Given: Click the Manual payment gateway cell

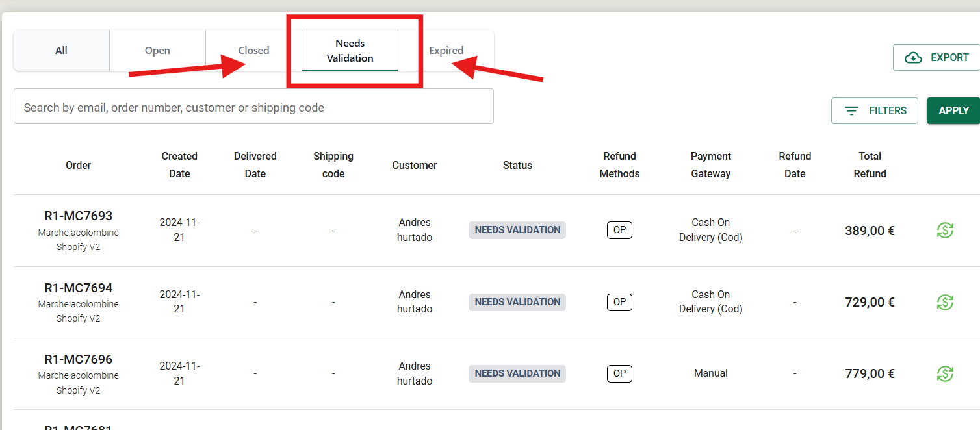Looking at the screenshot, I should 711,373.
